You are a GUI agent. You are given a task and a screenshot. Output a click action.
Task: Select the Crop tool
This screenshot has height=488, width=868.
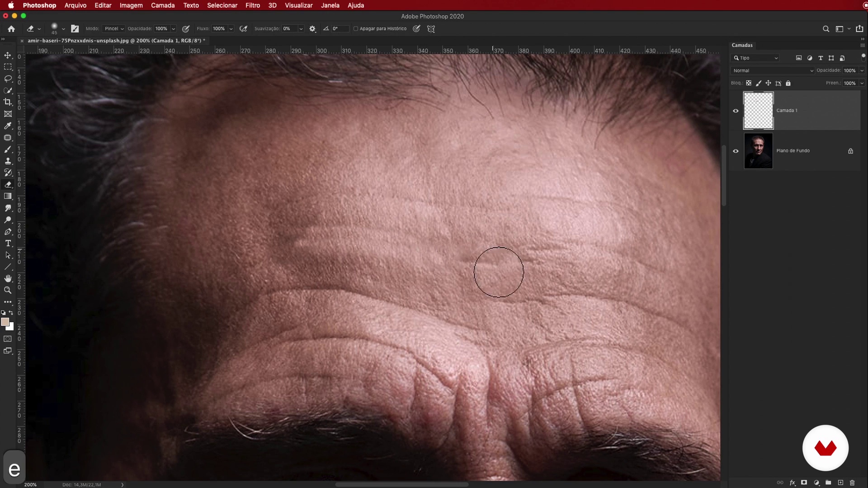click(x=8, y=102)
